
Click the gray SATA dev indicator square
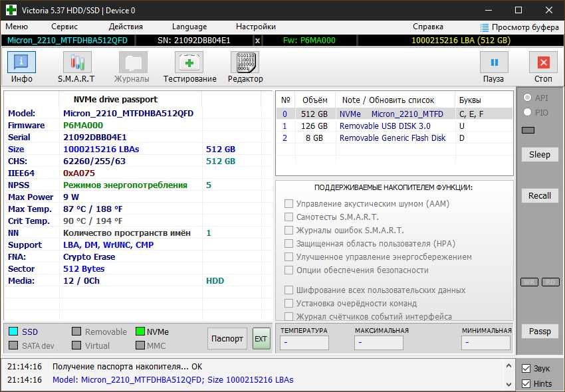(13, 345)
